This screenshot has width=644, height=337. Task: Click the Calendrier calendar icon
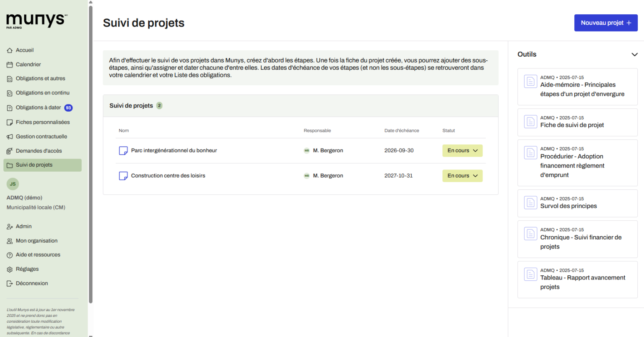tap(10, 65)
